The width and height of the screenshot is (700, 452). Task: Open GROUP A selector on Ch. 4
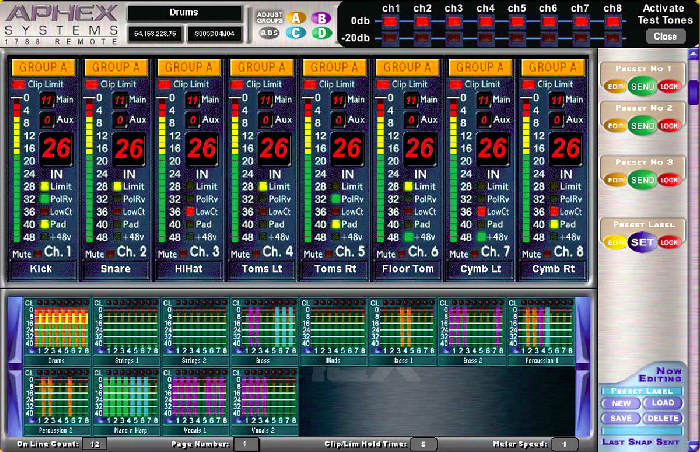[261, 67]
